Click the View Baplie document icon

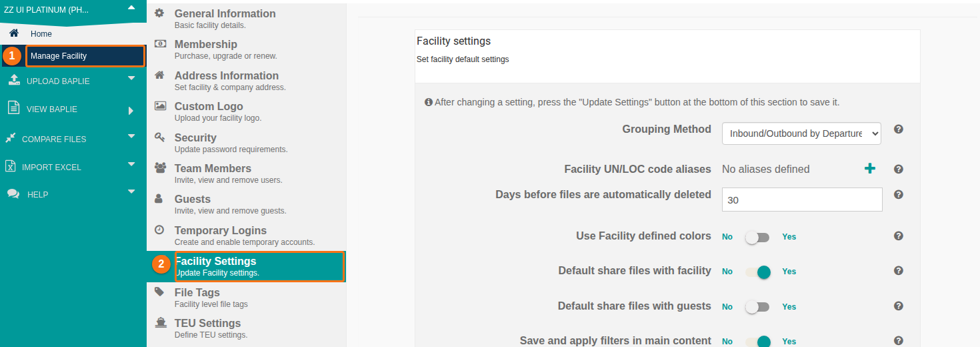click(13, 108)
